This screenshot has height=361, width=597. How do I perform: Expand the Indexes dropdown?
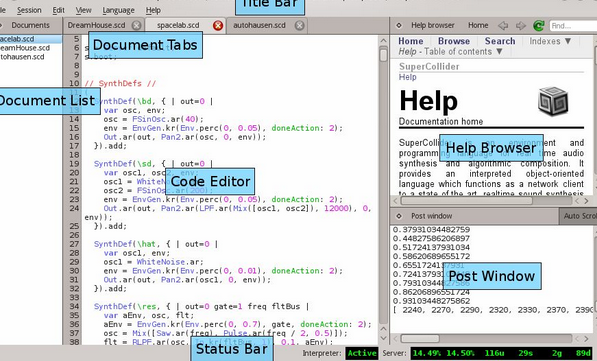[x=550, y=41]
